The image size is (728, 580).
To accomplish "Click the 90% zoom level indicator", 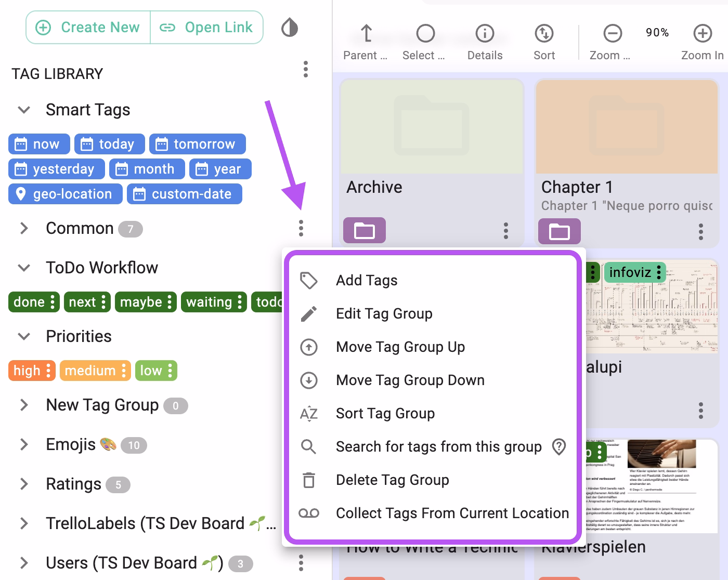I will [x=657, y=33].
